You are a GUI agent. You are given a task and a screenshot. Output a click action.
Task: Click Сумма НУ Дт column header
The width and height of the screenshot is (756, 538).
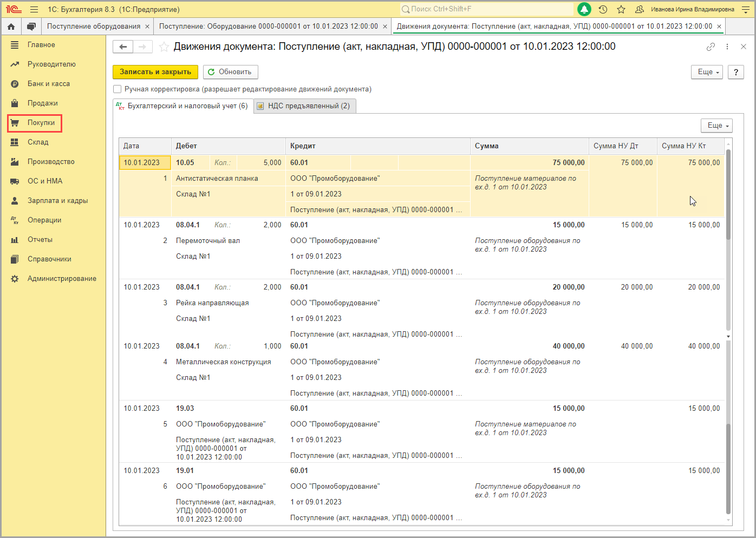(623, 146)
